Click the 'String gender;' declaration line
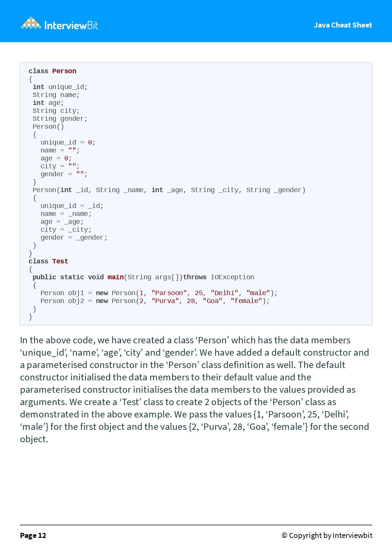 point(60,119)
